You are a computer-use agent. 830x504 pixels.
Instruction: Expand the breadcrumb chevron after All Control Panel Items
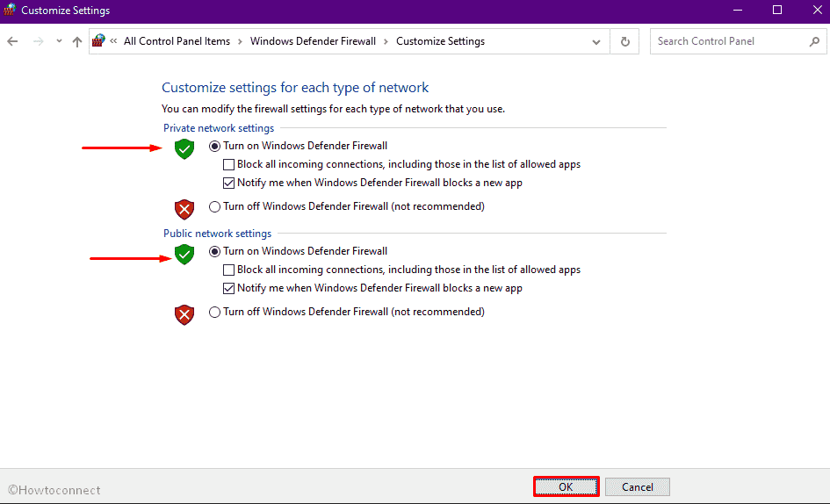(x=240, y=41)
